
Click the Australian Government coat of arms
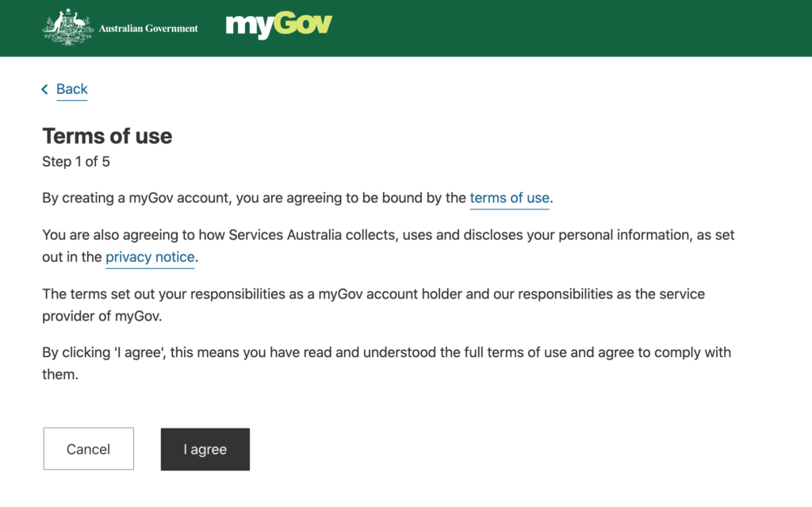tap(68, 28)
